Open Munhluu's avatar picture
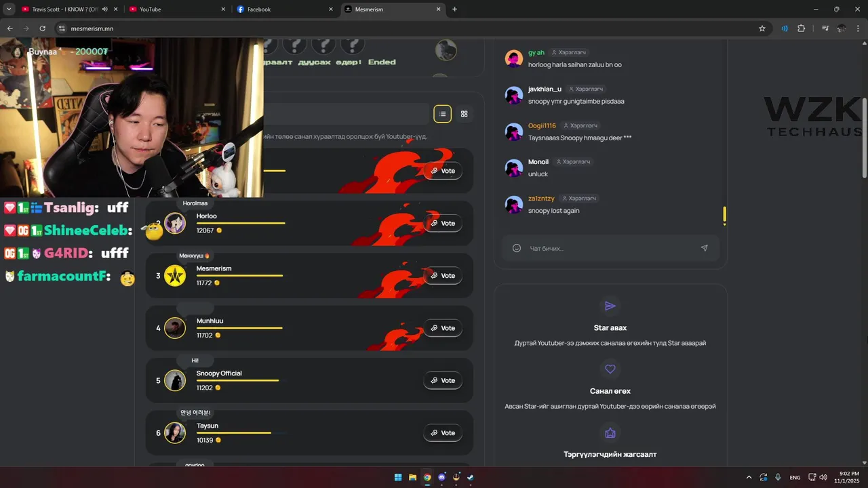The height and width of the screenshot is (488, 868). [175, 328]
